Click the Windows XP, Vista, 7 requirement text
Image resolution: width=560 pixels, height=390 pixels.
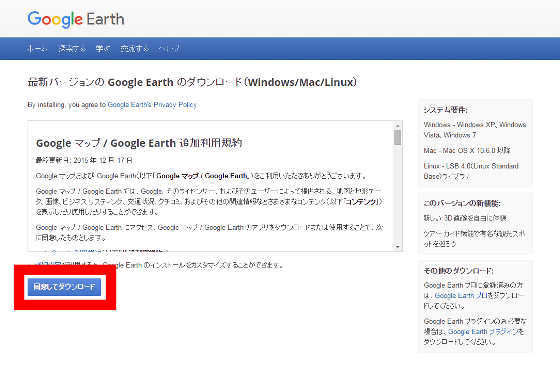click(x=475, y=130)
